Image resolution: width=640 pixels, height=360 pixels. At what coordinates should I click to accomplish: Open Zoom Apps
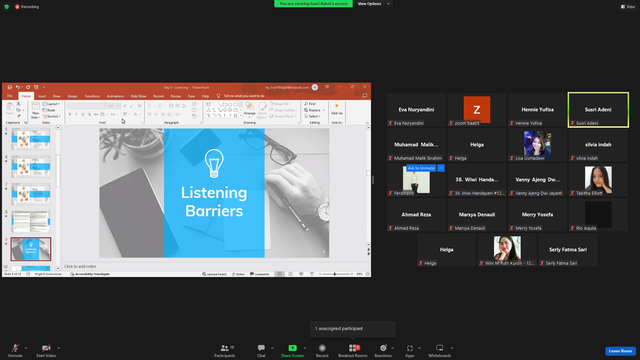[410, 350]
